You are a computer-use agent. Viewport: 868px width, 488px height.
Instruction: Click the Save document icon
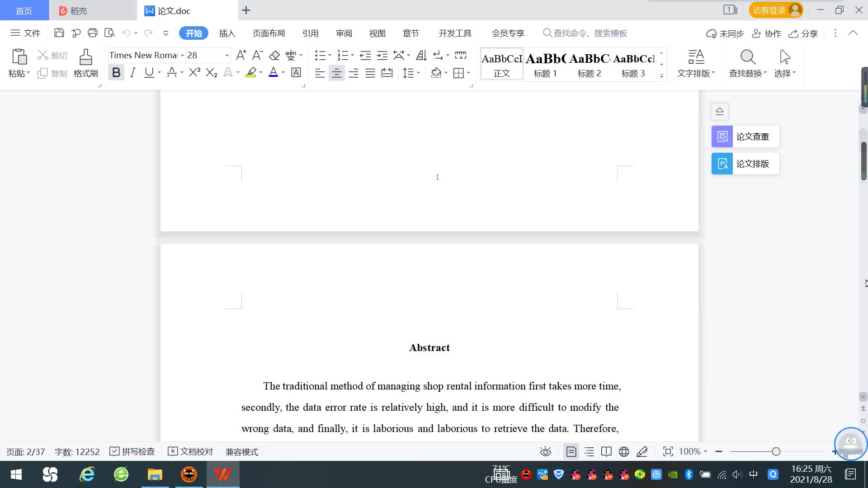[x=59, y=33]
